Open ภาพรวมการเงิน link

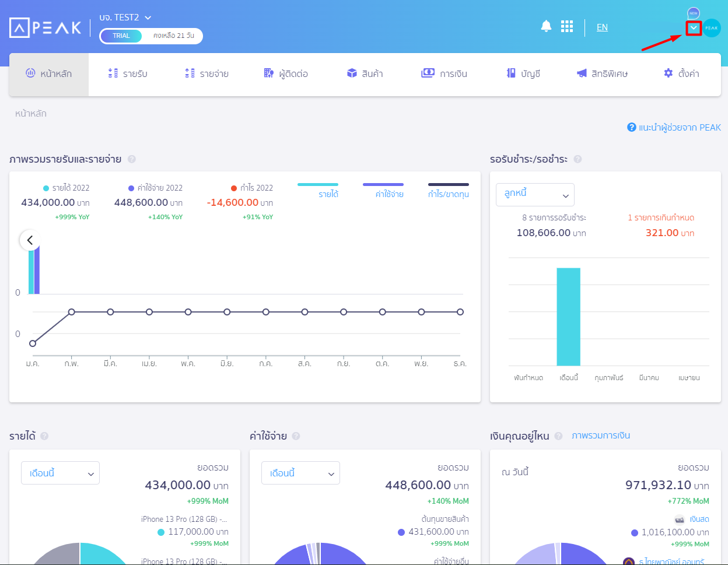[x=601, y=436]
